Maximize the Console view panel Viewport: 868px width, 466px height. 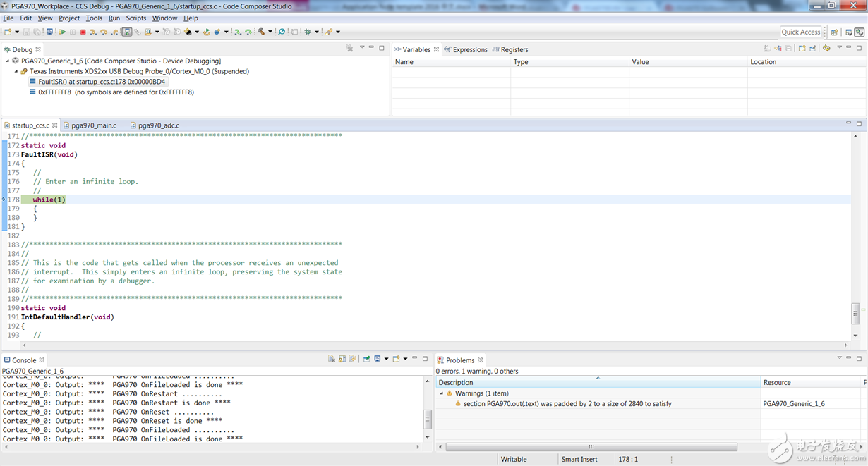coord(425,359)
